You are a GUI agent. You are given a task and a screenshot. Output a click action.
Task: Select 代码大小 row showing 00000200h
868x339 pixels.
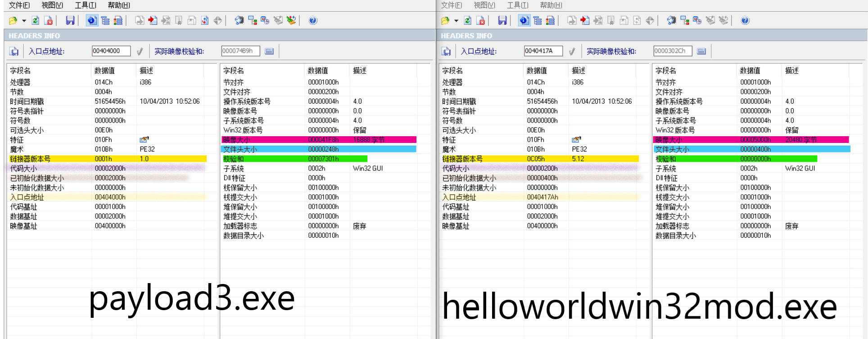(x=540, y=168)
